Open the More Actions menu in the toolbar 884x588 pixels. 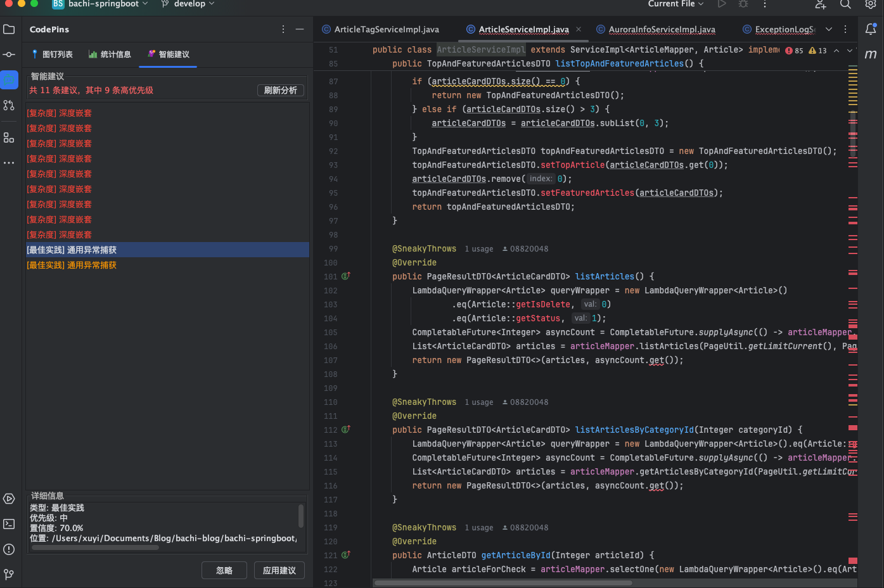tap(765, 4)
